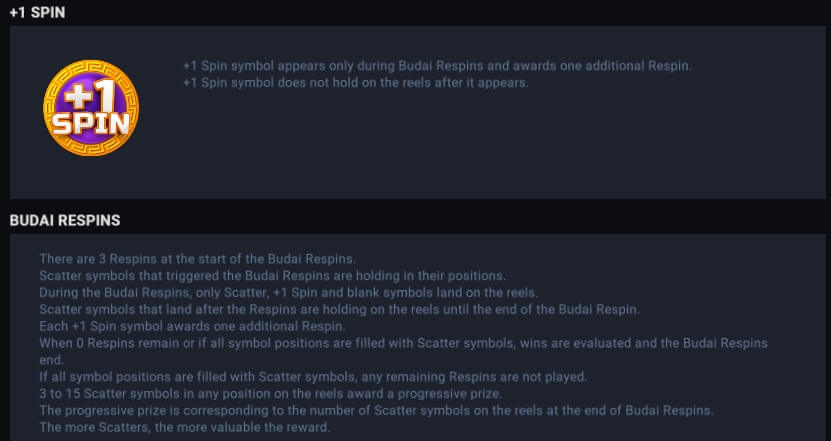Click "The progressive prize is corresponding" line
The height and width of the screenshot is (441, 831).
tap(376, 411)
